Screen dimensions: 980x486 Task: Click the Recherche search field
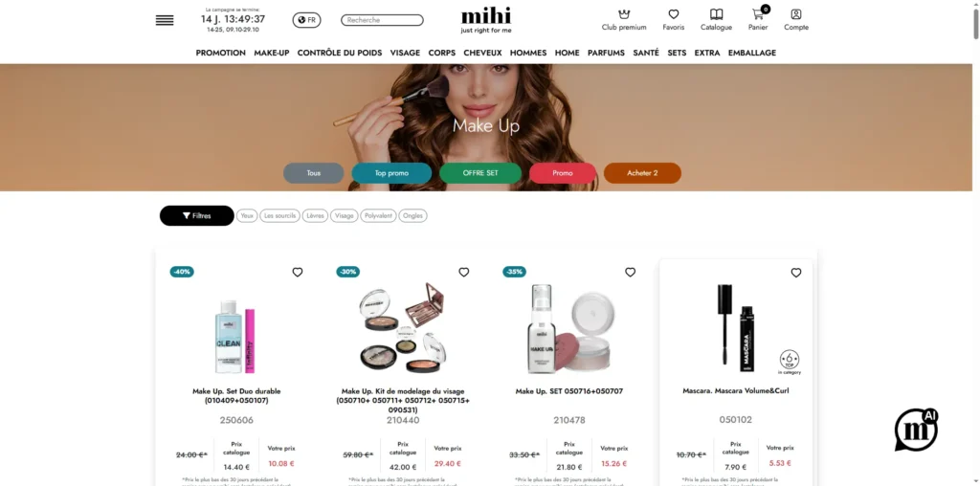382,20
